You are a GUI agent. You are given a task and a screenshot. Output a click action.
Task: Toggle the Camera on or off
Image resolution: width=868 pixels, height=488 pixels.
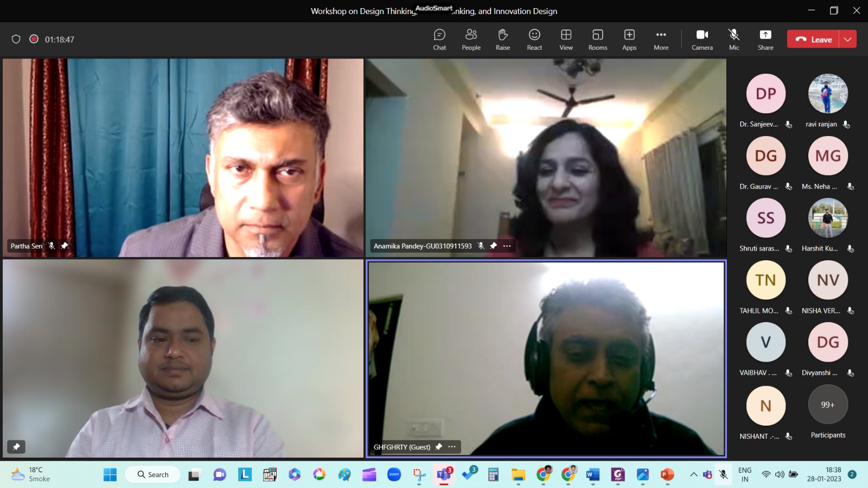pos(702,40)
